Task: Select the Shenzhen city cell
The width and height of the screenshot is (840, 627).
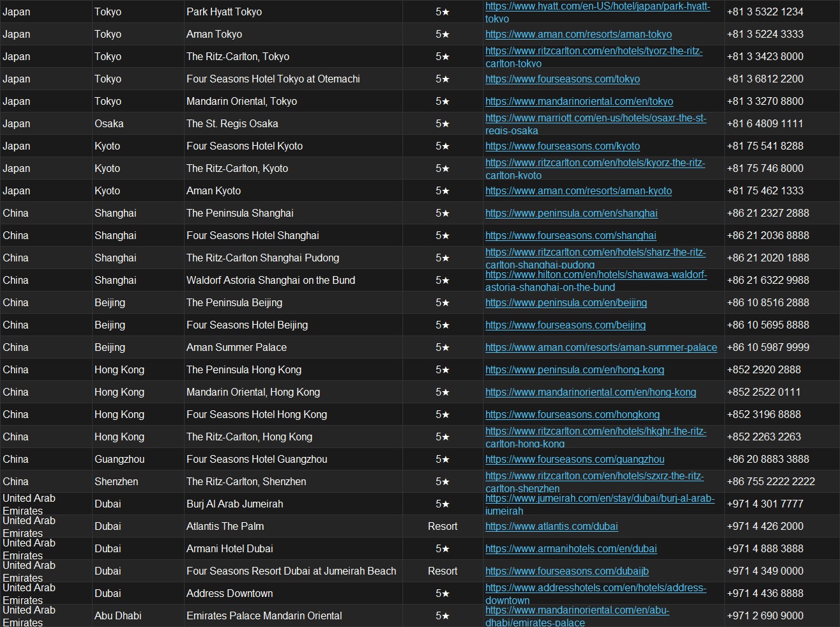Action: coord(138,482)
